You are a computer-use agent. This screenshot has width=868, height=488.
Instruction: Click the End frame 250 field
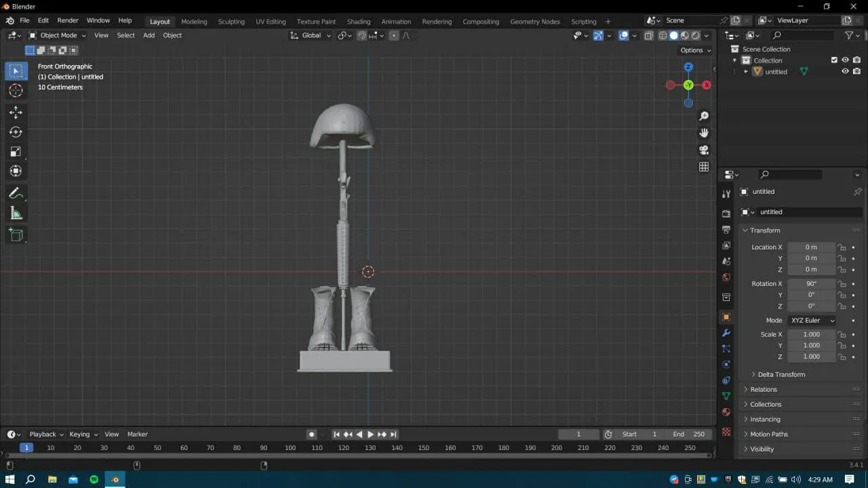coord(689,434)
